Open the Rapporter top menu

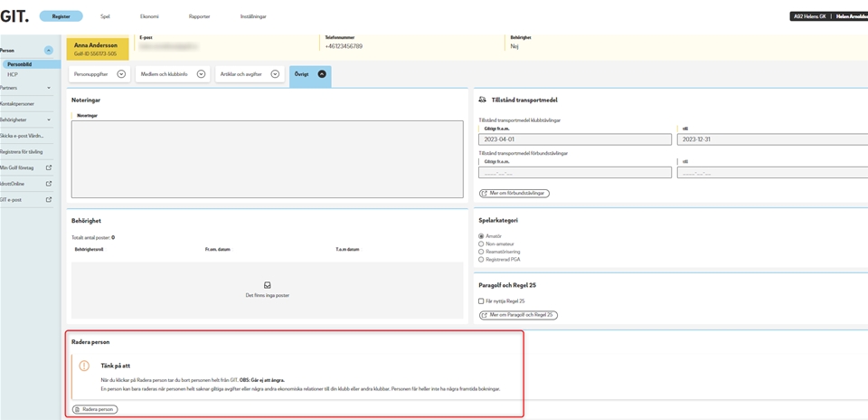click(x=199, y=16)
